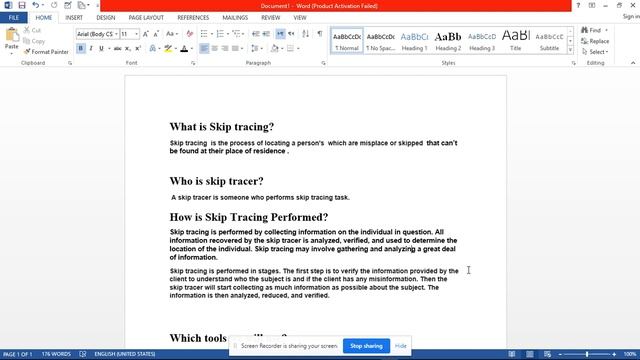Increase paragraph indent
Screen dimensions: 640x360
266,34
